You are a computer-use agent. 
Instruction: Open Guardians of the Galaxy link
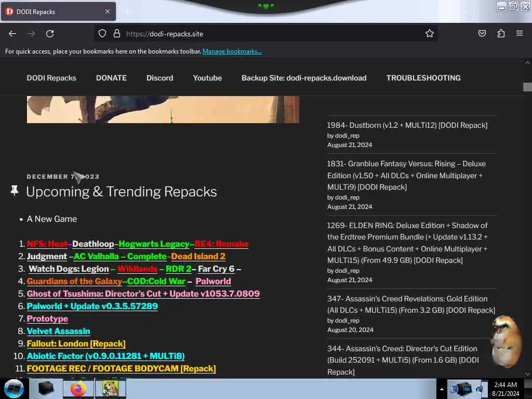click(74, 282)
